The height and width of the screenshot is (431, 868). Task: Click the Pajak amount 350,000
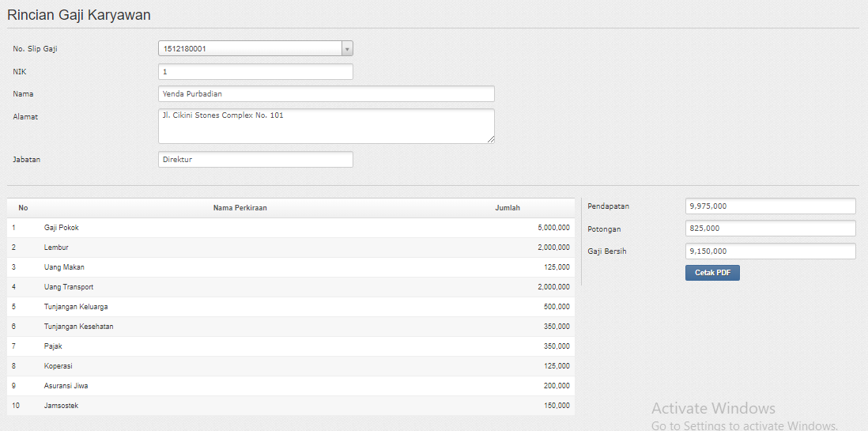(557, 346)
